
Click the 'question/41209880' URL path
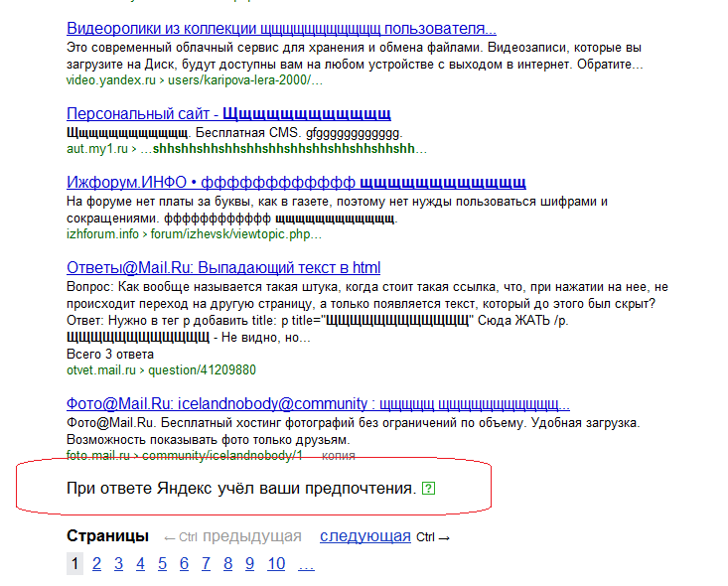coord(202,370)
